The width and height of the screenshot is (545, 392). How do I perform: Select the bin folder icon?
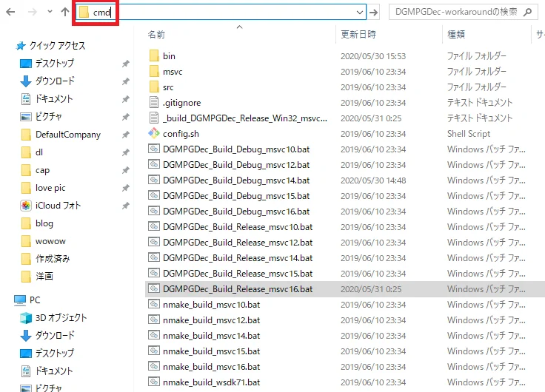tap(154, 56)
